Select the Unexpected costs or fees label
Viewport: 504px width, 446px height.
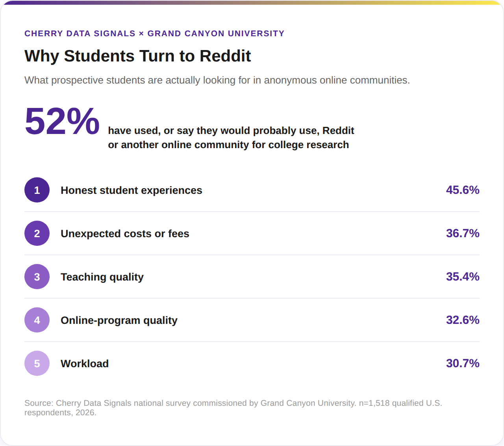125,234
